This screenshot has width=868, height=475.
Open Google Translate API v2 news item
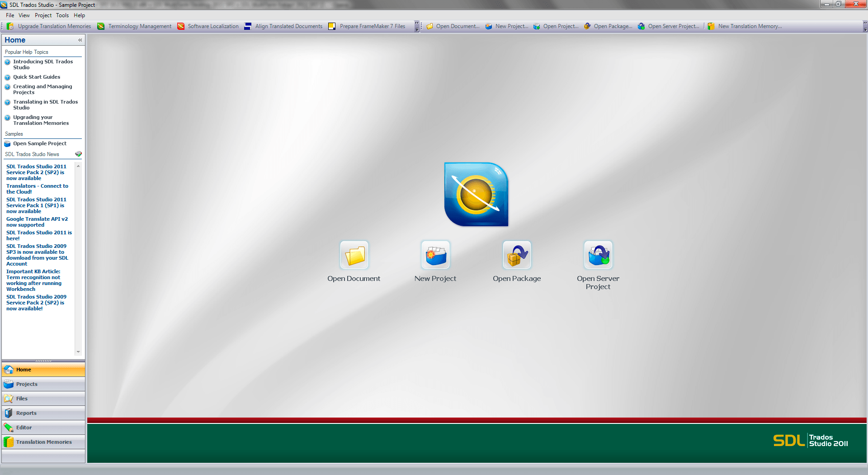(x=37, y=222)
